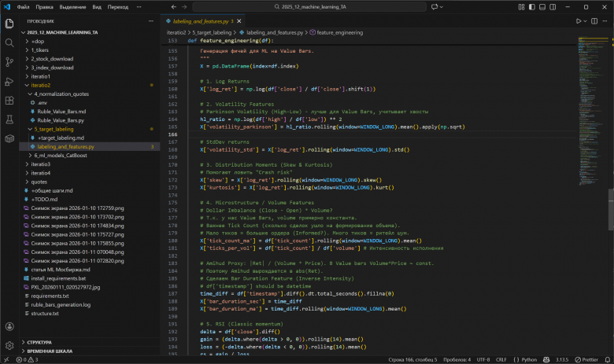Viewport: 614px width, 364px height.
Task: Expand the iteratio3 folder
Action: tap(43, 164)
